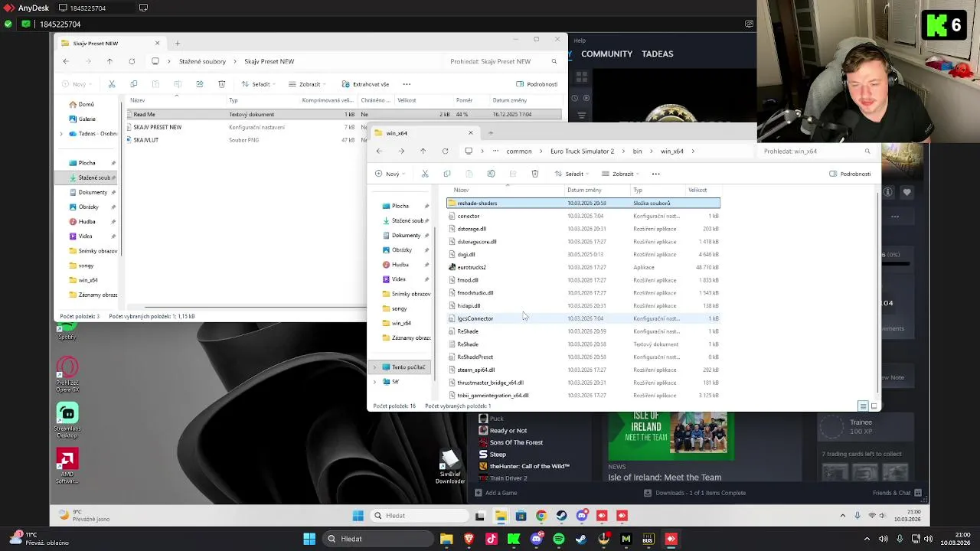The width and height of the screenshot is (980, 551).
Task: Go up one folder in win_x64 window
Action: click(x=423, y=152)
